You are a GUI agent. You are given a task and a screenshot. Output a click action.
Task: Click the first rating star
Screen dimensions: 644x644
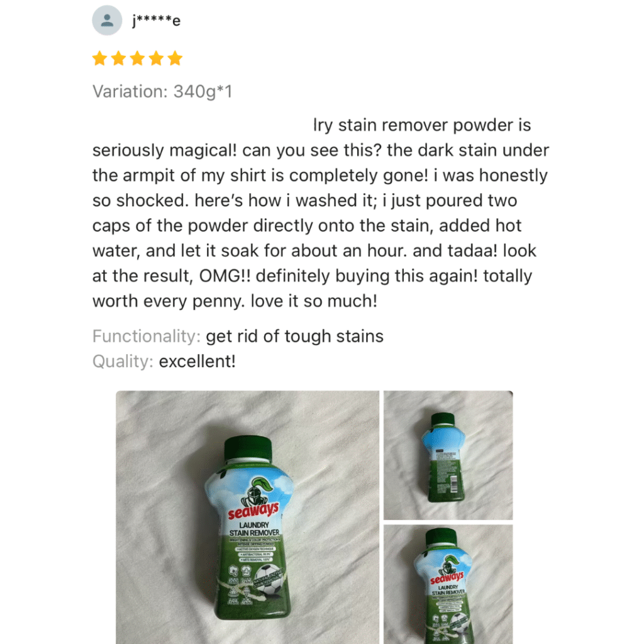tap(100, 58)
